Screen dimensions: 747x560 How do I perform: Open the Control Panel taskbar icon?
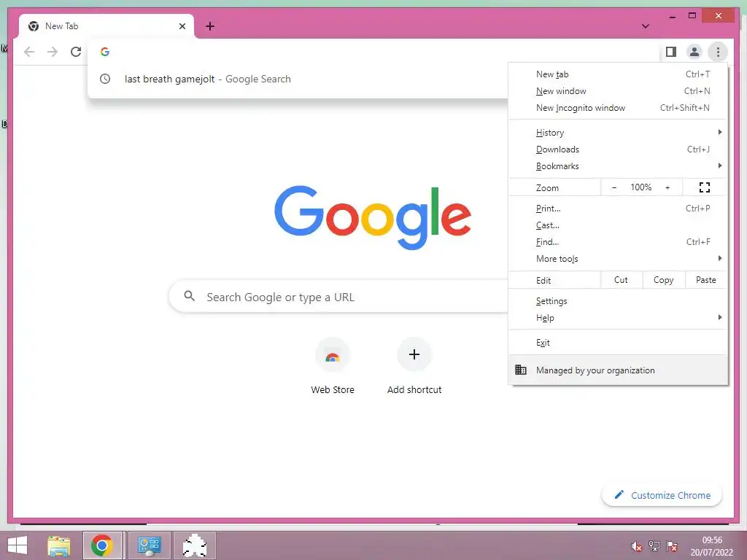(149, 545)
